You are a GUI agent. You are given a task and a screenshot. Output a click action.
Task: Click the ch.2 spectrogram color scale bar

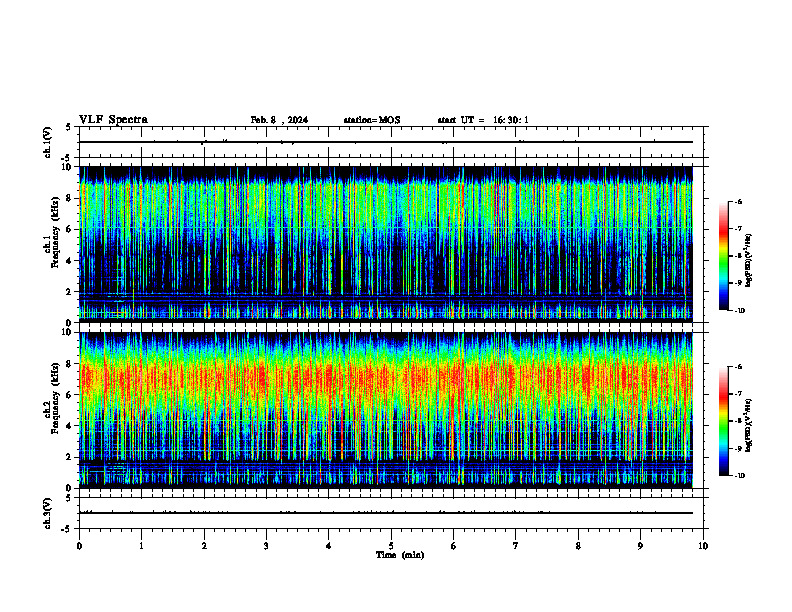click(x=723, y=421)
